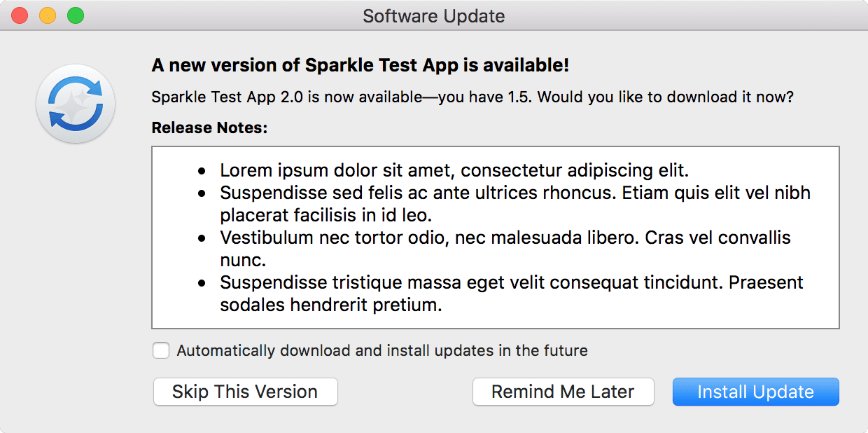
Task: Click the bold new version available headline
Action: 360,66
